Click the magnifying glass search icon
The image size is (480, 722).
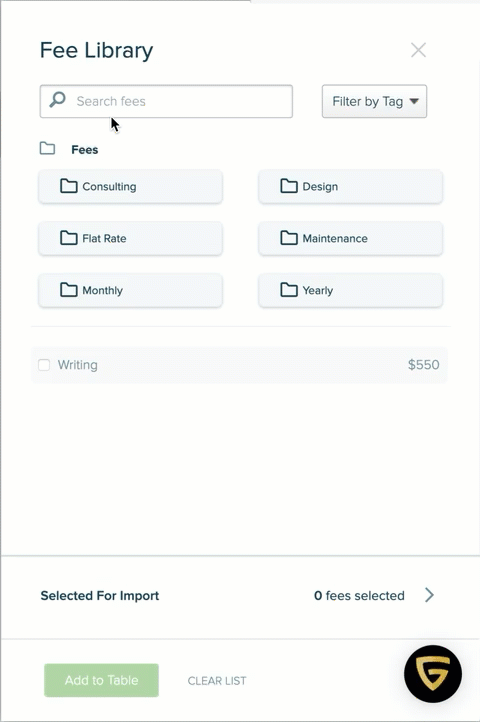[58, 99]
